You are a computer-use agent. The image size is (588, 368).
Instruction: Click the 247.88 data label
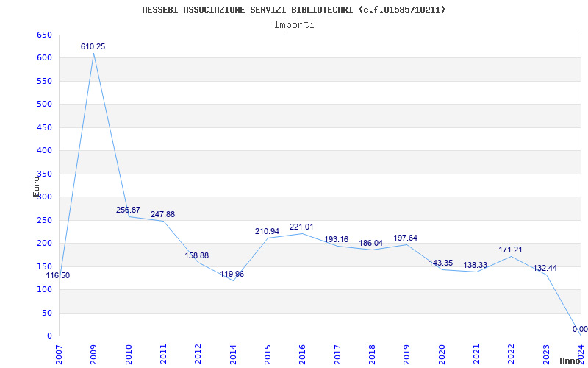pos(162,214)
